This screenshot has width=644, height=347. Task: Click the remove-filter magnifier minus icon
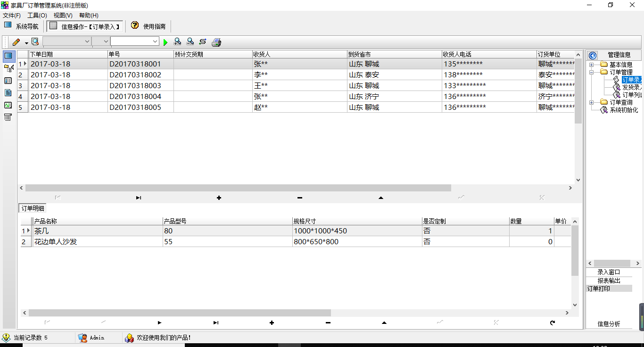point(190,42)
